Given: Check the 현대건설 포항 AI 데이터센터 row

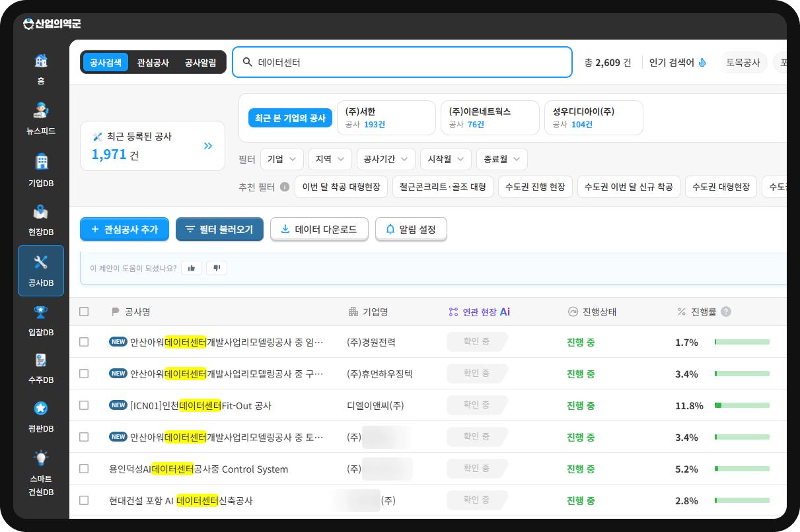Looking at the screenshot, I should coord(84,500).
